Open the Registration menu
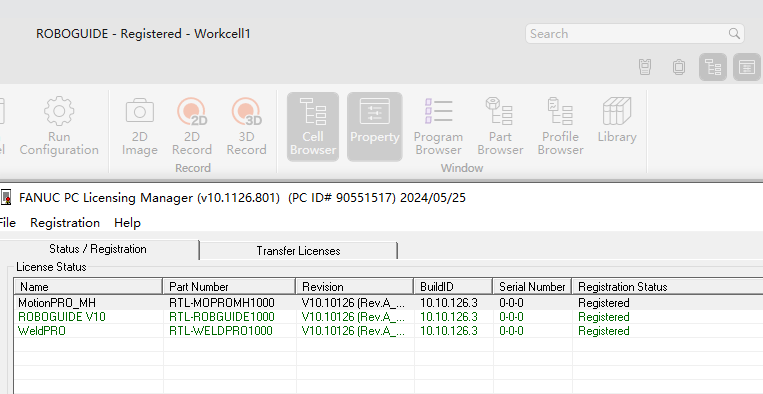 65,223
